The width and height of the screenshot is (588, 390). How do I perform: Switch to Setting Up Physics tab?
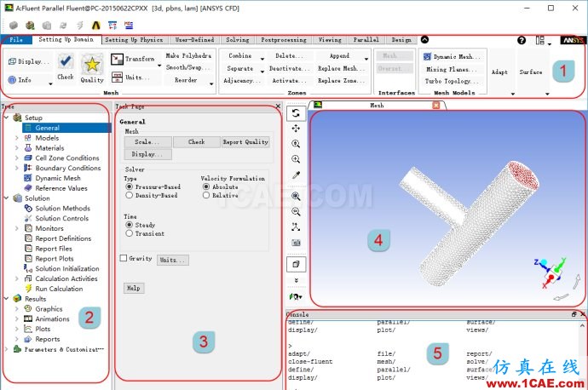click(x=134, y=40)
